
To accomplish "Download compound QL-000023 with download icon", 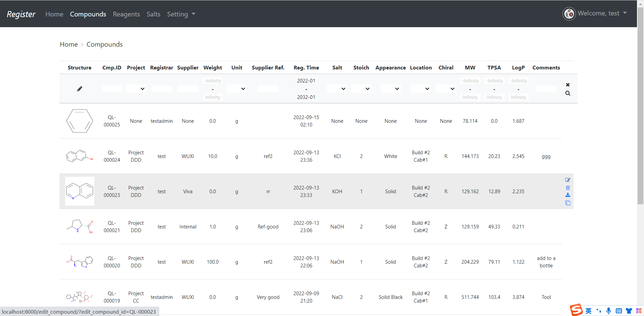I will point(568,195).
